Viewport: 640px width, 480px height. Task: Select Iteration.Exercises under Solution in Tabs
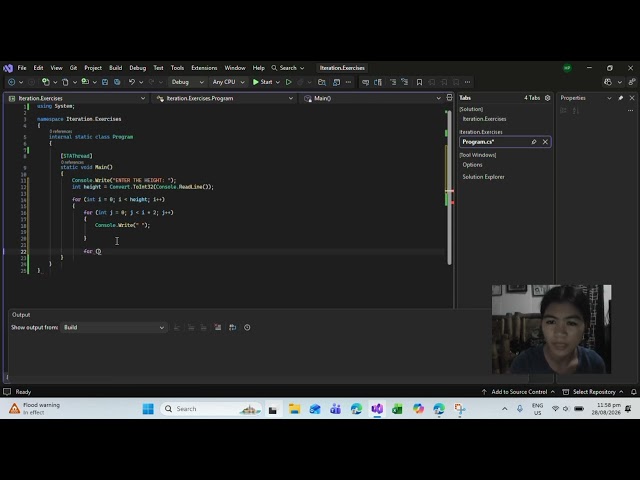tap(484, 119)
